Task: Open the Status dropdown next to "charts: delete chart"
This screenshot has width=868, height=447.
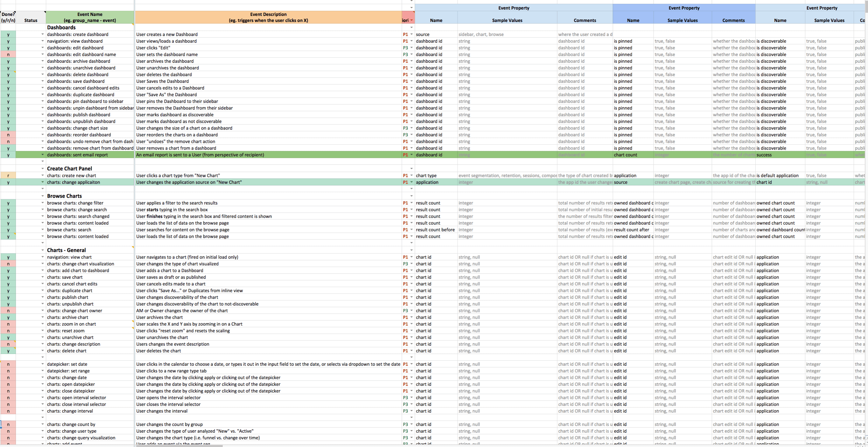Action: (42, 351)
